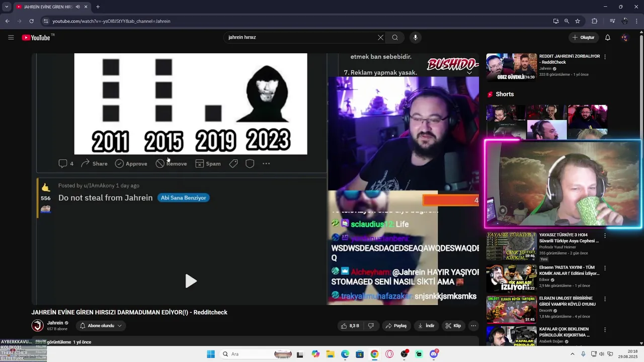
Task: Open YouTube notifications bell
Action: 608,38
